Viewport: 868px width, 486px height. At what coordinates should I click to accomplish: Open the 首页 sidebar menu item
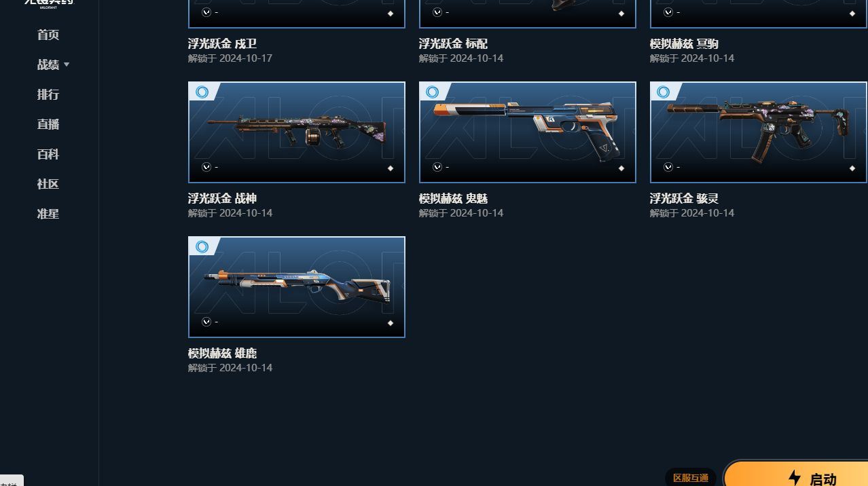point(48,35)
